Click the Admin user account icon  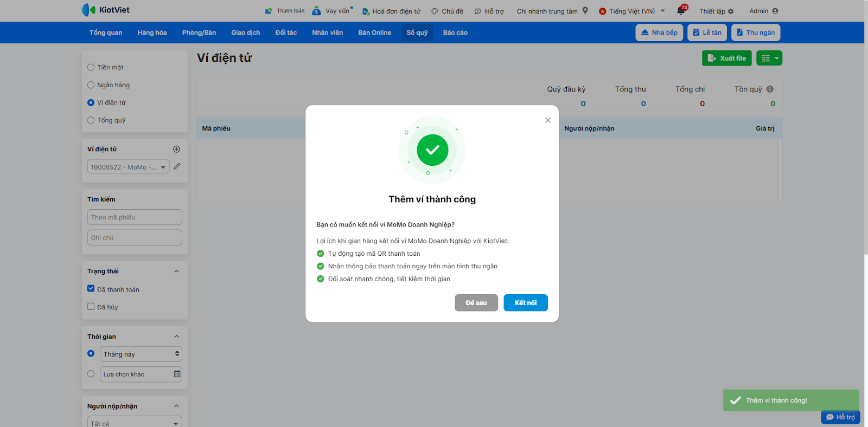[x=775, y=11]
